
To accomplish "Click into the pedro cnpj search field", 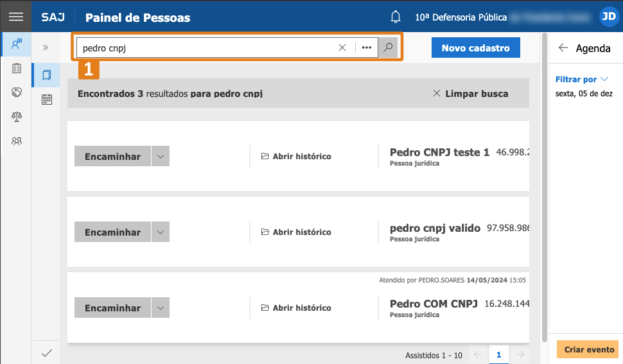I will coord(206,48).
